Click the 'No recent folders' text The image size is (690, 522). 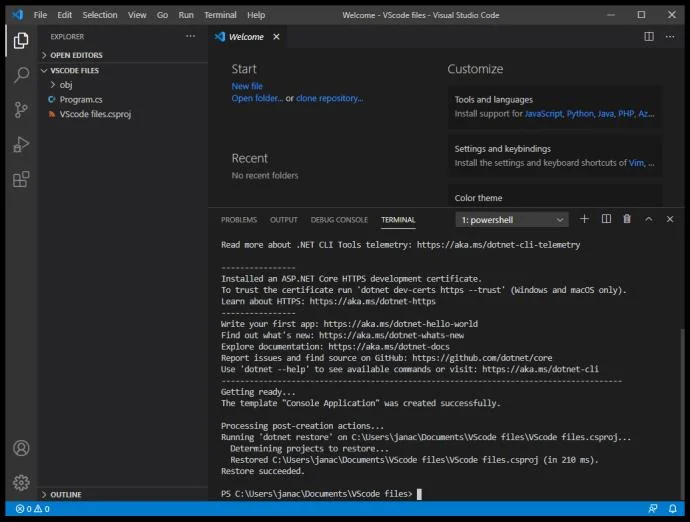pyautogui.click(x=265, y=175)
